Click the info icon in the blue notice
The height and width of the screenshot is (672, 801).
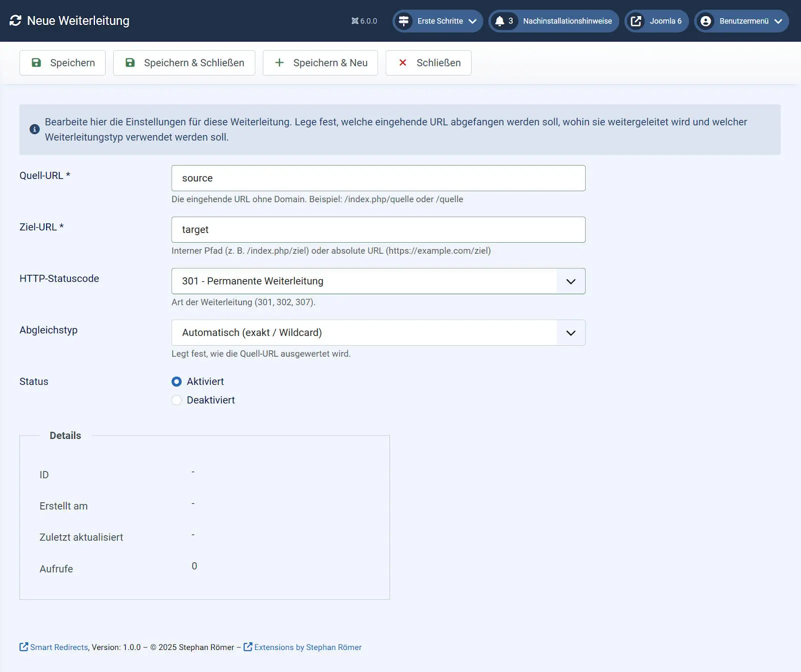coord(35,130)
